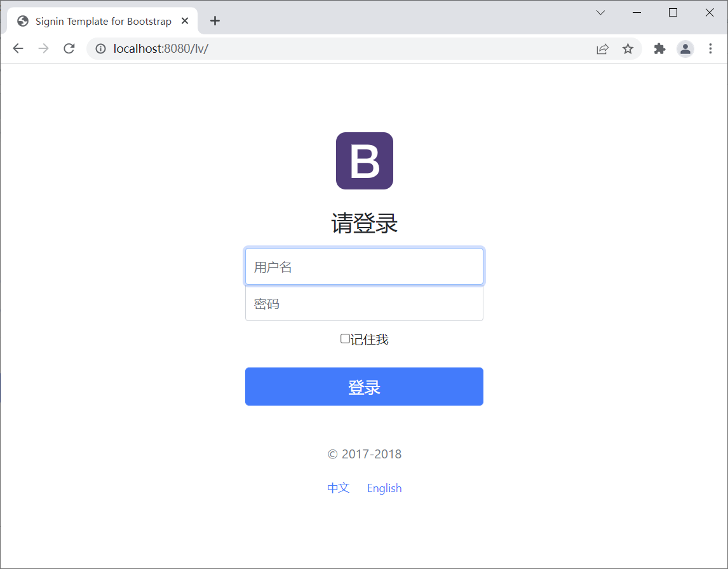Viewport: 728px width, 569px height.
Task: Open the Extensions puzzle icon
Action: tap(659, 49)
